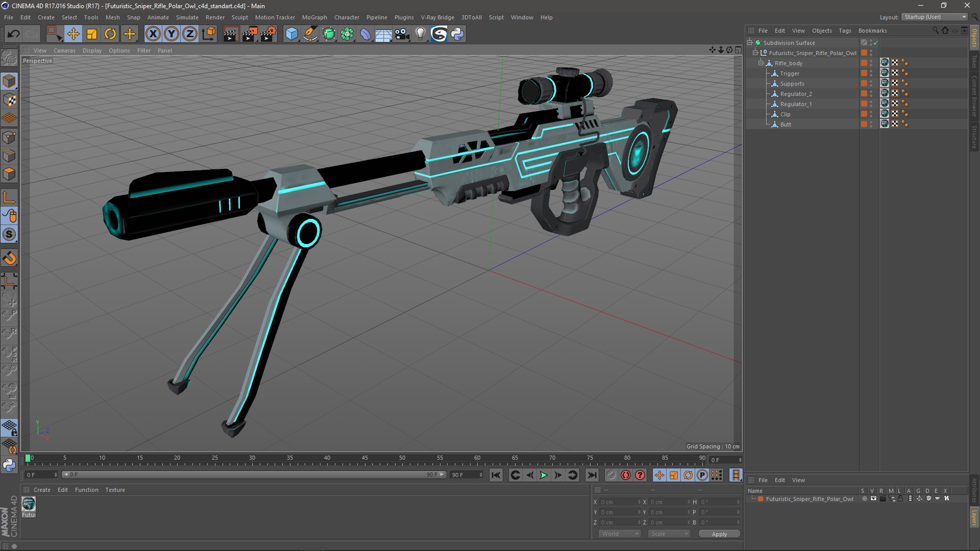Open the Light object icon

(420, 34)
